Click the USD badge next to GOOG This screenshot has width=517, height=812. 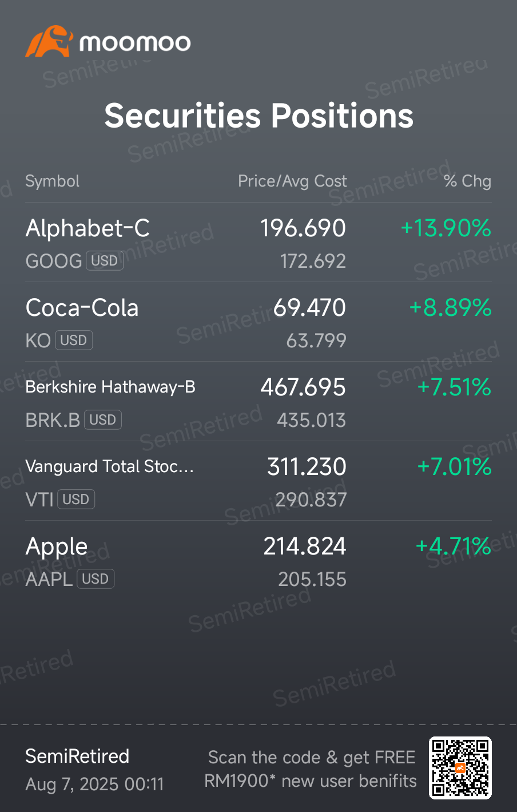[105, 261]
